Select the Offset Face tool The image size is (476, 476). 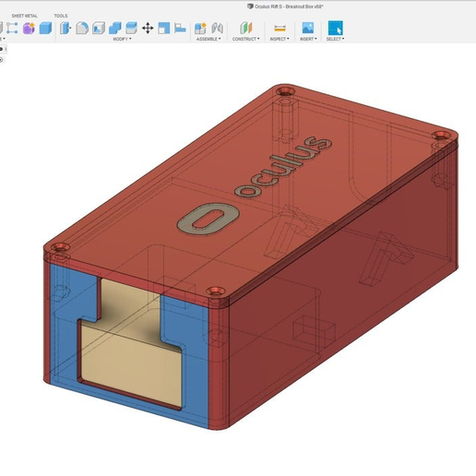pyautogui.click(x=131, y=28)
